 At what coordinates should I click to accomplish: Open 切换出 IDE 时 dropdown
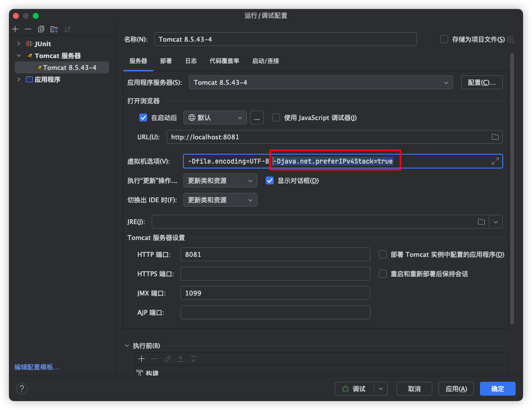[x=220, y=200]
